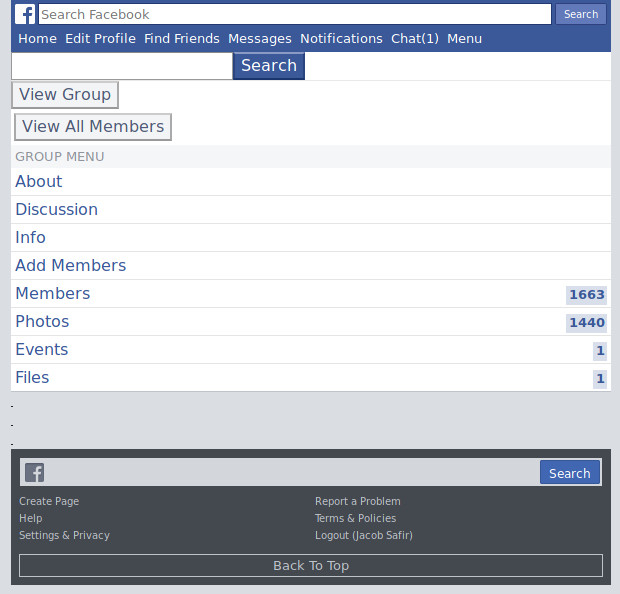The image size is (620, 594).
Task: Click the View Group button
Action: pos(65,95)
